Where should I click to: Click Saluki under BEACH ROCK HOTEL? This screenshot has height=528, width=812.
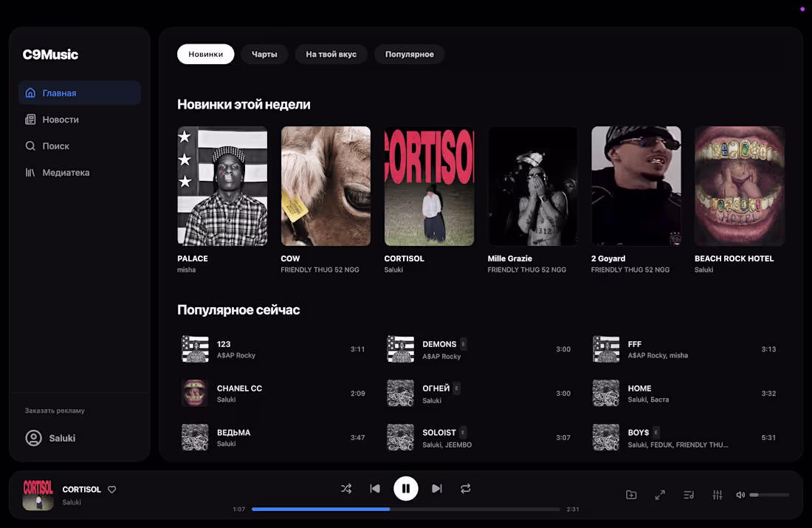click(703, 270)
